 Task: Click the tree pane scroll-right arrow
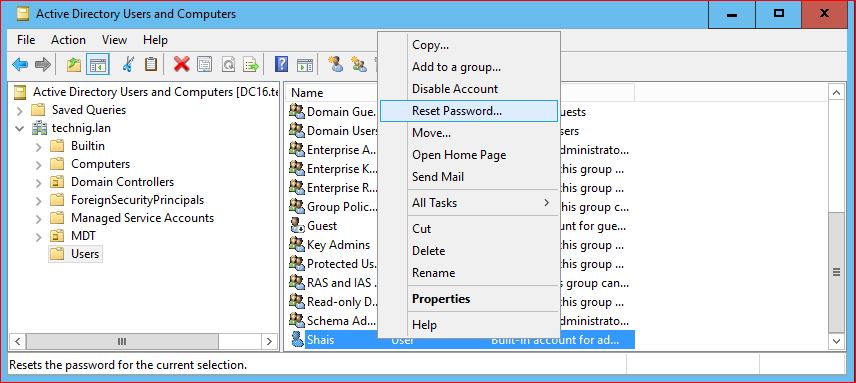(x=269, y=342)
